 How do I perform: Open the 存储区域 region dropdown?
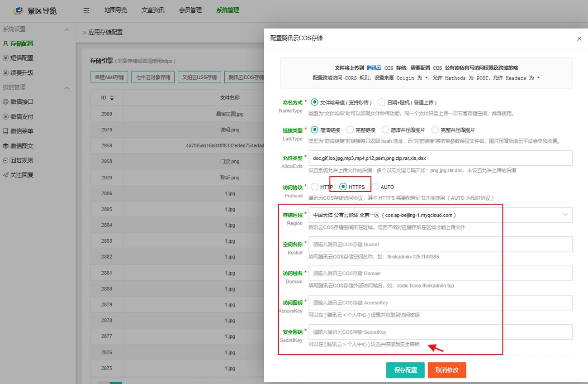[441, 215]
